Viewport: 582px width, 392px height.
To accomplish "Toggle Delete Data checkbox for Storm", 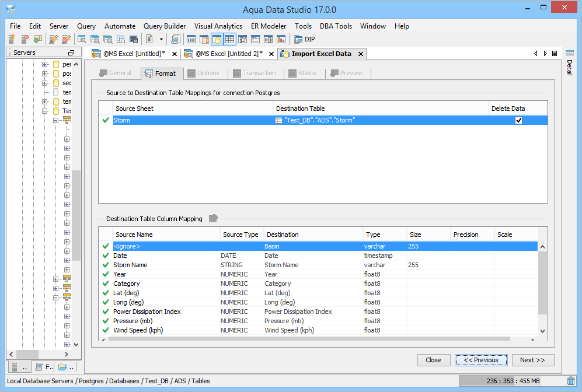I will point(518,120).
